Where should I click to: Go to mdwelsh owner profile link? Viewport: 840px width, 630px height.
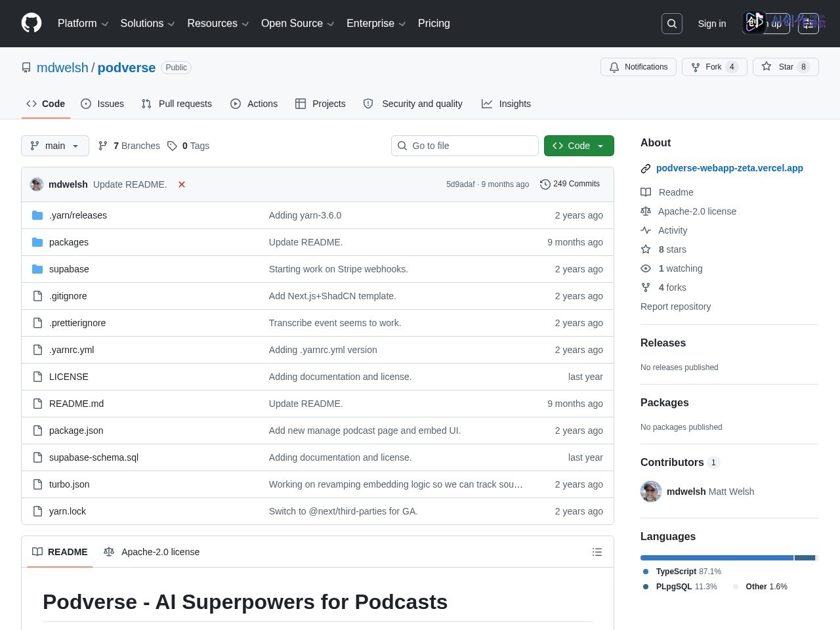[x=62, y=68]
